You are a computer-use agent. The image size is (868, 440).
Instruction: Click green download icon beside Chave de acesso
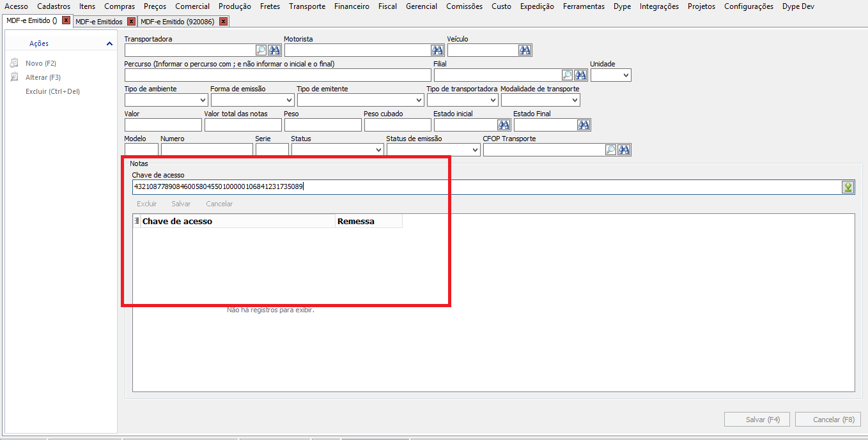848,186
